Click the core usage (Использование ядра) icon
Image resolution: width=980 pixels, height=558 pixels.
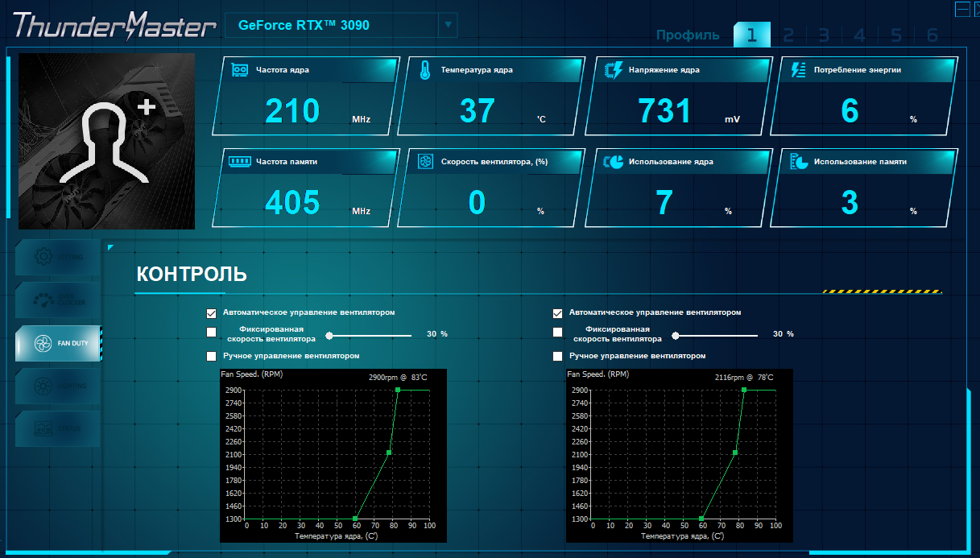coord(614,162)
